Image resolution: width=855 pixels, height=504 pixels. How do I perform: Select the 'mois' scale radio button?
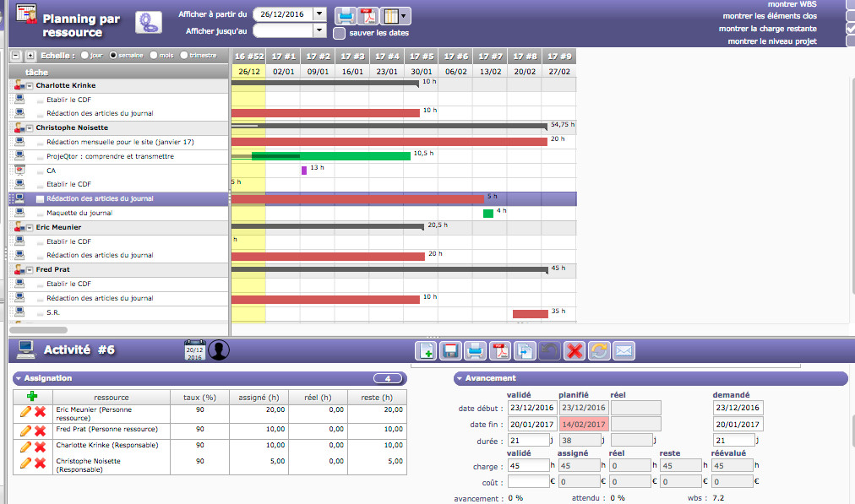click(154, 56)
